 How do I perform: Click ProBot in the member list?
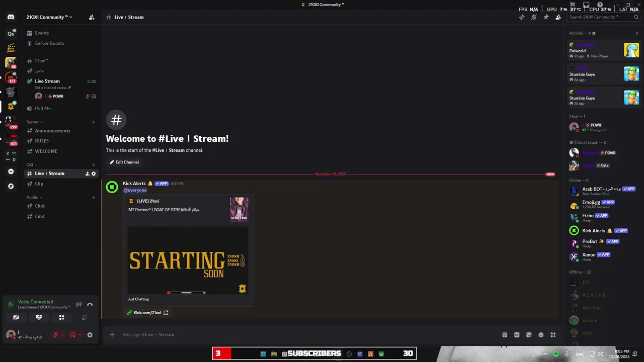pos(604,243)
